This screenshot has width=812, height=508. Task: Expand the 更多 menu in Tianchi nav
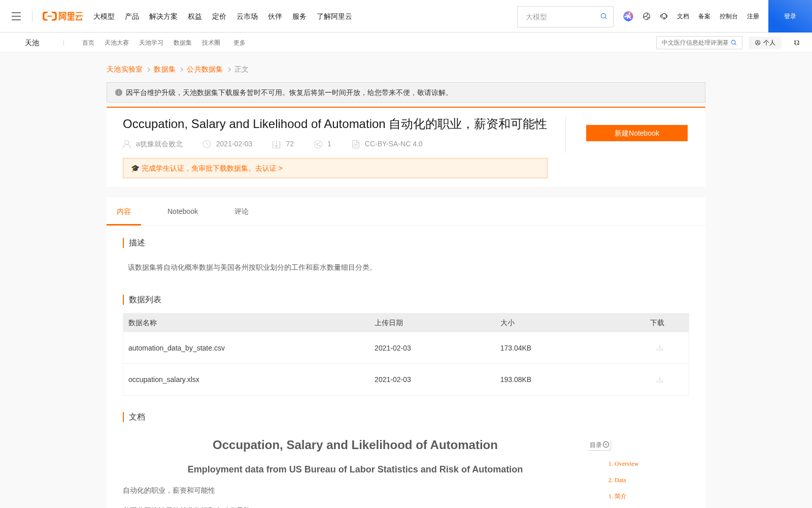click(x=240, y=43)
